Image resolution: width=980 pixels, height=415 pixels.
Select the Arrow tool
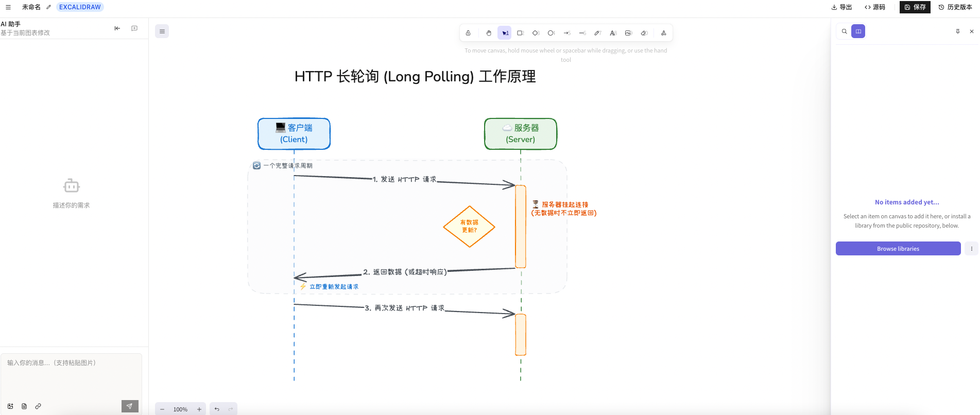566,33
